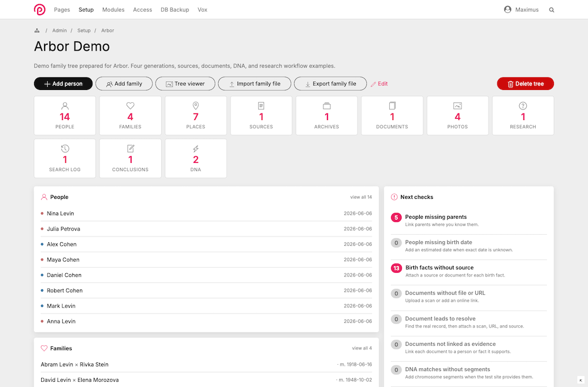This screenshot has width=588, height=387.
Task: Click the person icon beside People heading
Action: point(44,197)
